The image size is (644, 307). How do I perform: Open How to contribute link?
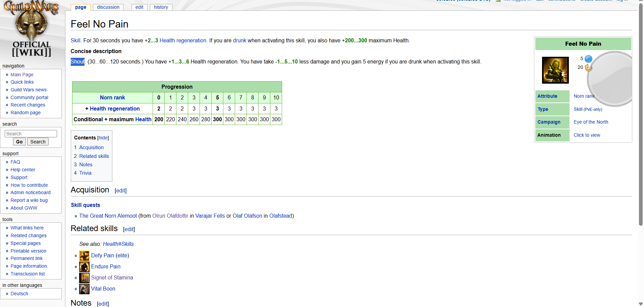pos(29,185)
